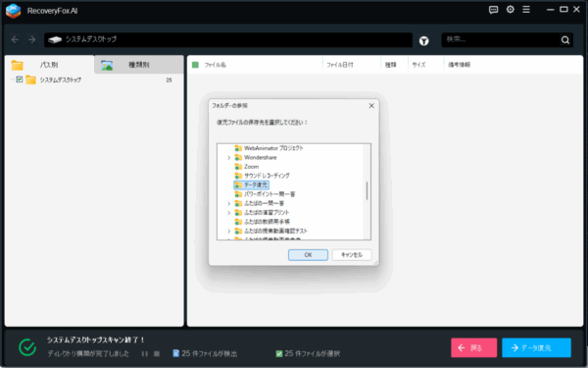Expand the Wondershare folder
Screen dimensions: 588x368
point(228,158)
